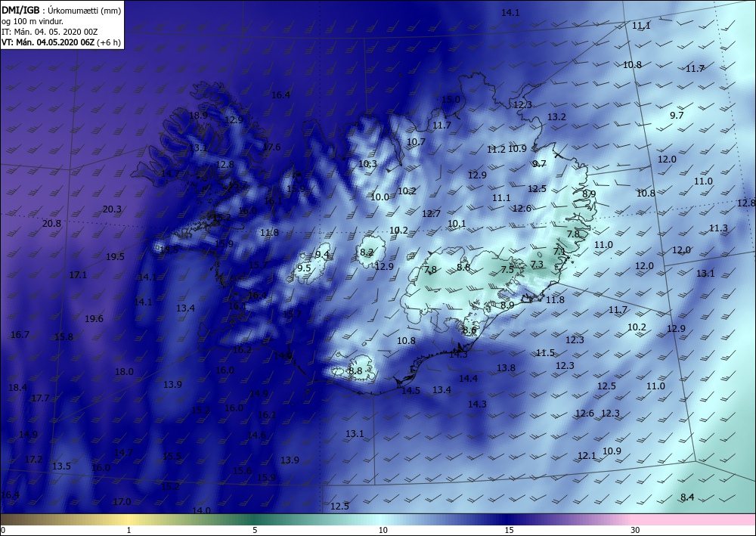This screenshot has width=756, height=536.
Task: Click the colour scale tick label '15'
Action: (509, 530)
